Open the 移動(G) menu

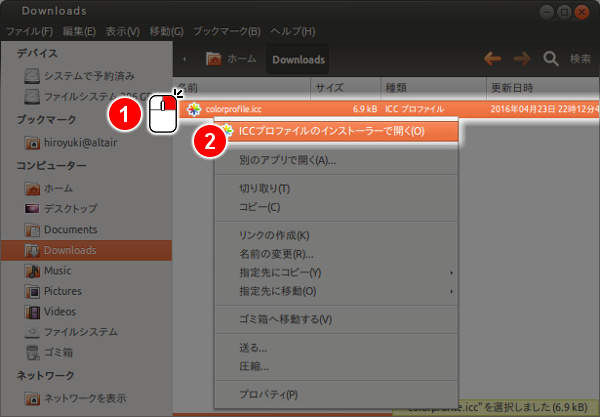pyautogui.click(x=166, y=31)
